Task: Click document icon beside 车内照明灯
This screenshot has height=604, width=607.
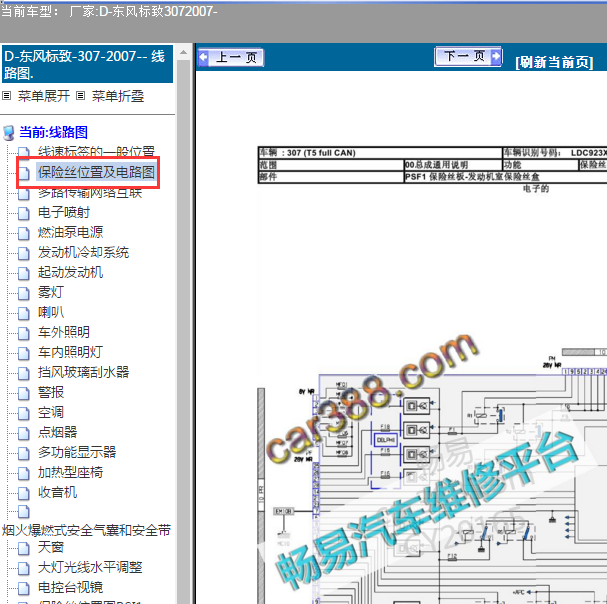Action: tap(24, 353)
